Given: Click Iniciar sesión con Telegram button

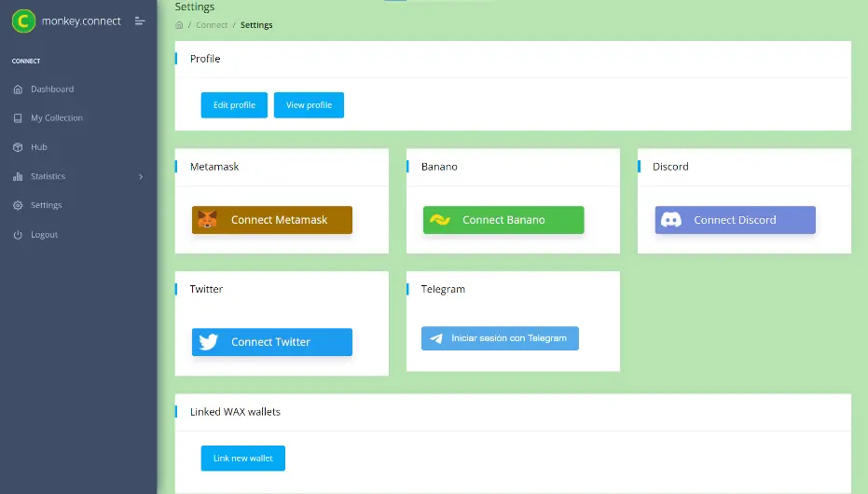Looking at the screenshot, I should (x=500, y=338).
